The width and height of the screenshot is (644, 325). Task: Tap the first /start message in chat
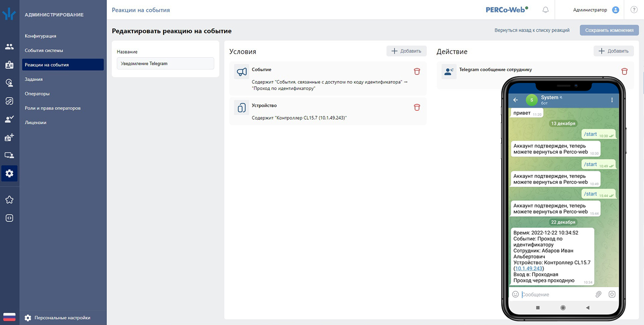coord(599,134)
